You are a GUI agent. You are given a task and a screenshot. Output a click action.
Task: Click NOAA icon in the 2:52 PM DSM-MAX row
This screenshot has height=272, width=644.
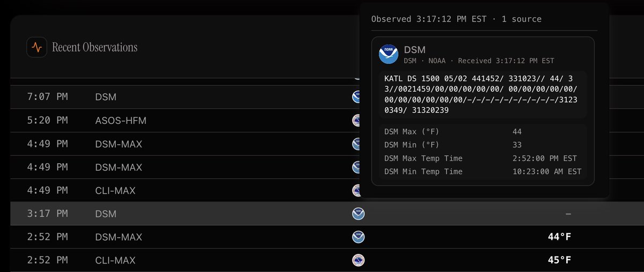[x=358, y=237]
